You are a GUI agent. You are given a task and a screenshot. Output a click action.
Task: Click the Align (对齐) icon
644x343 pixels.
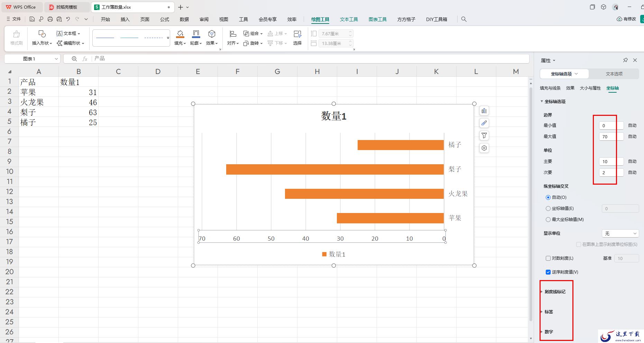click(x=233, y=34)
